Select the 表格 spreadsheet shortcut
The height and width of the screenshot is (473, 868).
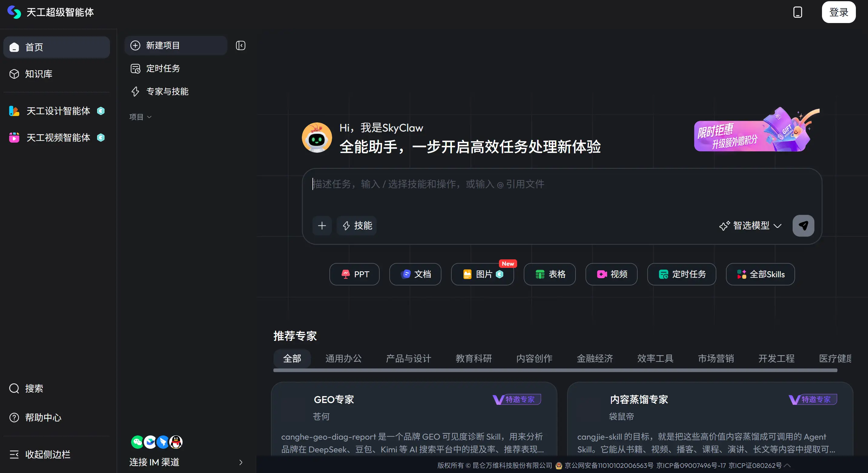pyautogui.click(x=550, y=274)
